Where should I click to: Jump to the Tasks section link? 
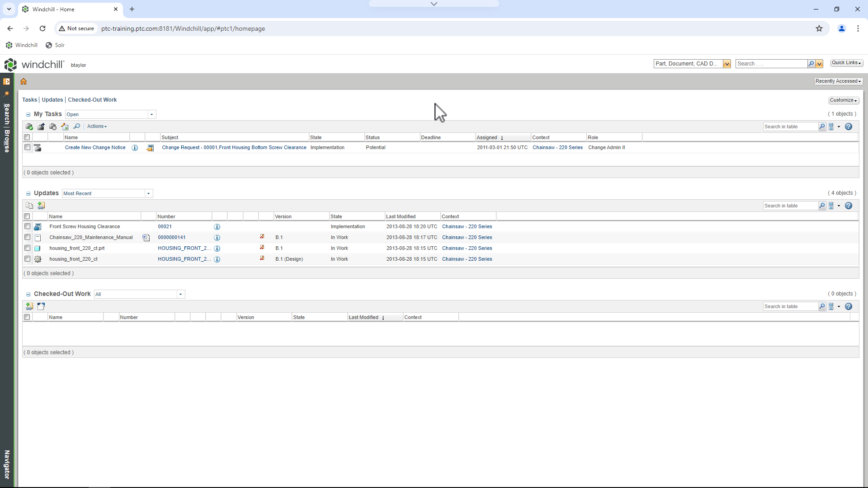pyautogui.click(x=29, y=100)
